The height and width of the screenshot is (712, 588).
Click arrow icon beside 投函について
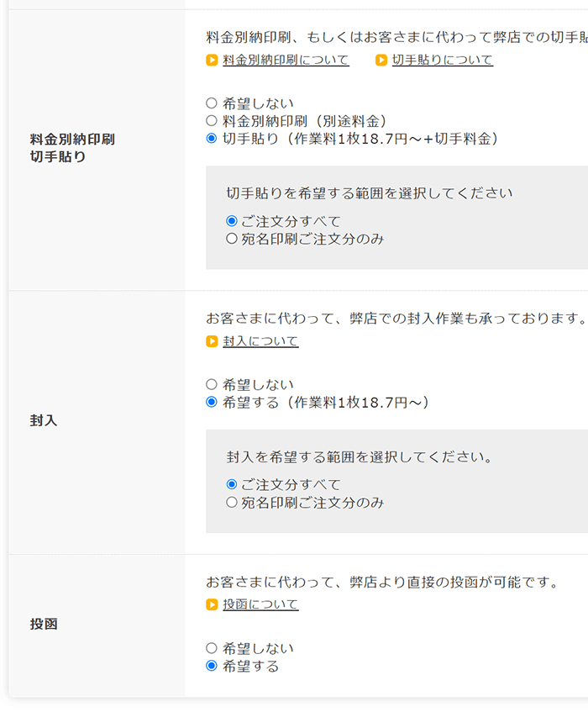click(213, 604)
